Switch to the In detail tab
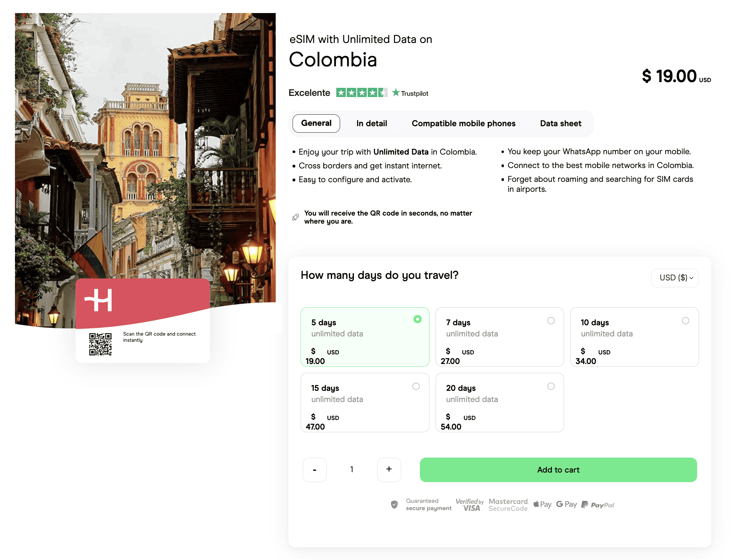 point(372,124)
